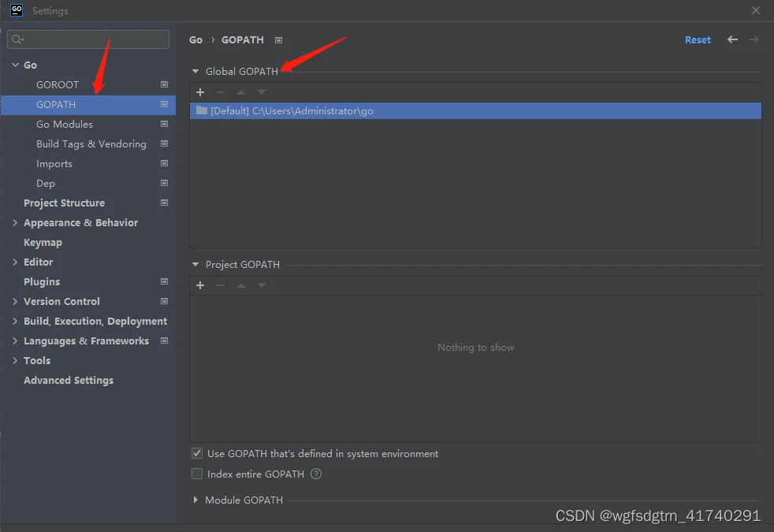The width and height of the screenshot is (774, 532).
Task: Click the GoLand logo in title bar
Action: click(17, 10)
